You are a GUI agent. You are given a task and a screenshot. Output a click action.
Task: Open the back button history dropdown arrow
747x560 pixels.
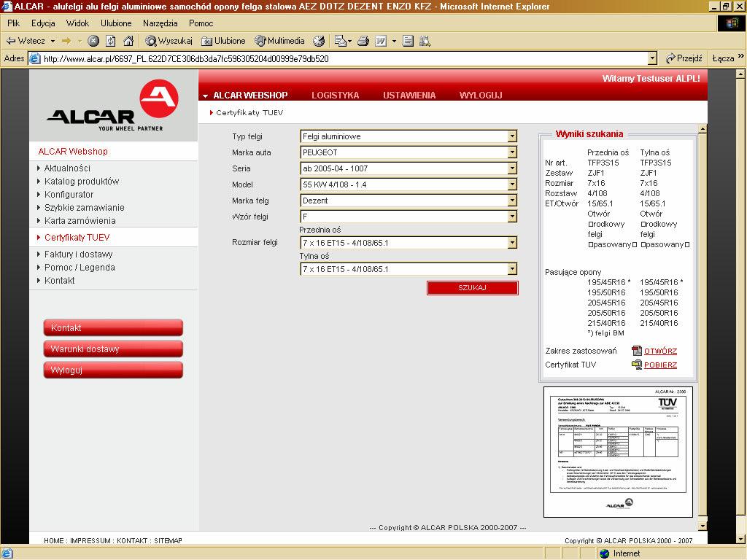click(53, 41)
